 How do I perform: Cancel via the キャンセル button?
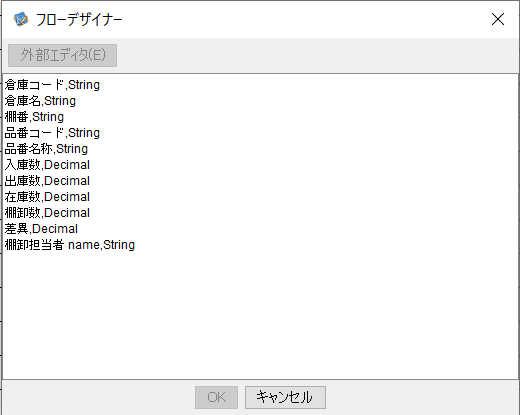[285, 397]
